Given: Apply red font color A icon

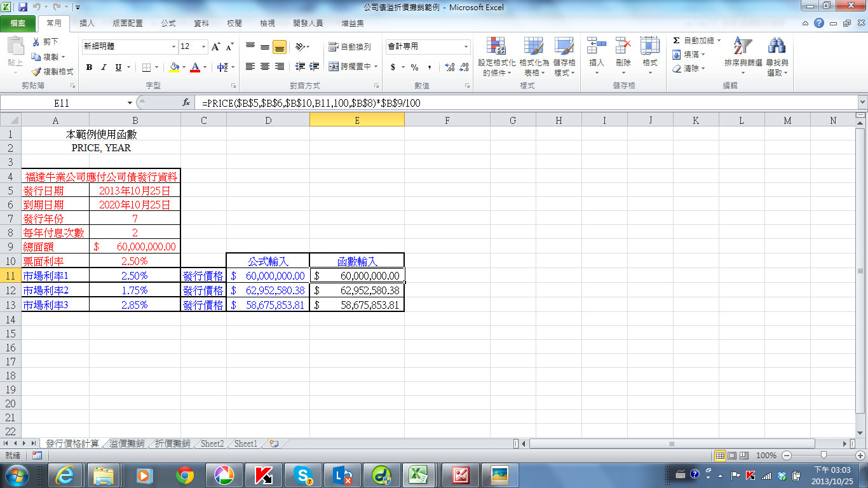Looking at the screenshot, I should (195, 67).
